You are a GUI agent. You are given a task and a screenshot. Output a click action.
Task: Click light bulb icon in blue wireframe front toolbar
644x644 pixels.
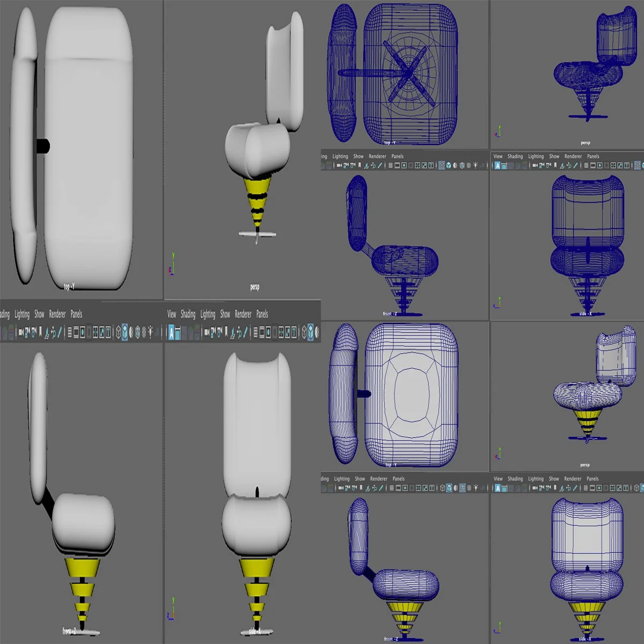point(475,165)
